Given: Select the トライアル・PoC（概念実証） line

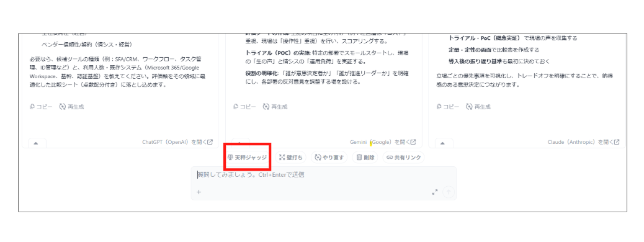Looking at the screenshot, I should click(x=513, y=38).
